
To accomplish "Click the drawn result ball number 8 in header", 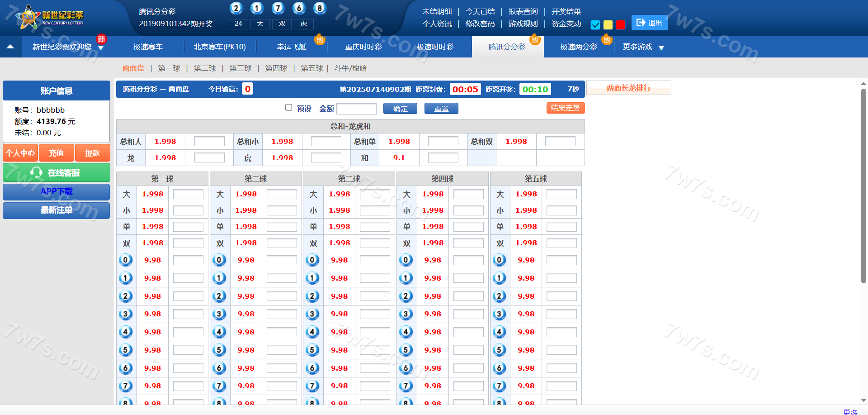I will 320,8.
